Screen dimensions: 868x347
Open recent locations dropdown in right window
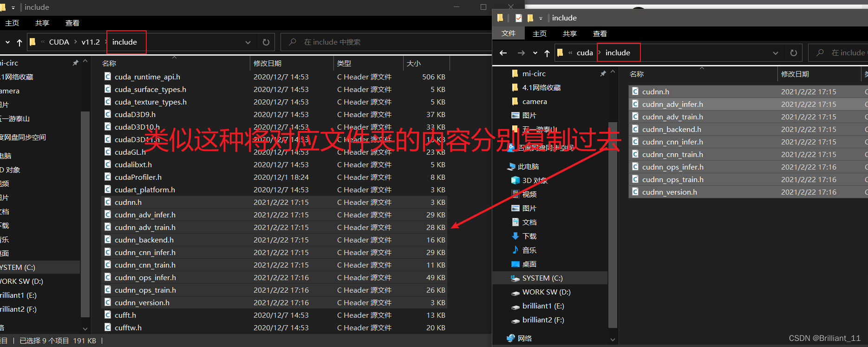pyautogui.click(x=535, y=53)
